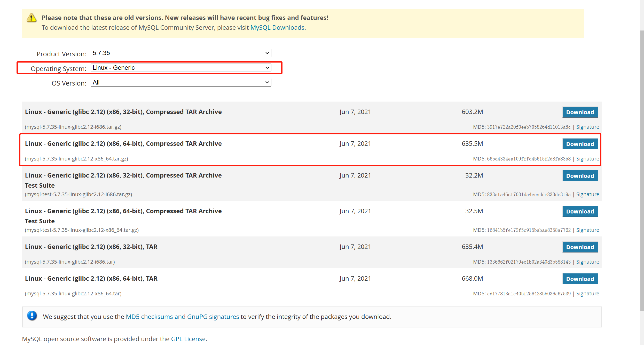Click the 668.0M file size text
The width and height of the screenshot is (644, 345).
[472, 279]
